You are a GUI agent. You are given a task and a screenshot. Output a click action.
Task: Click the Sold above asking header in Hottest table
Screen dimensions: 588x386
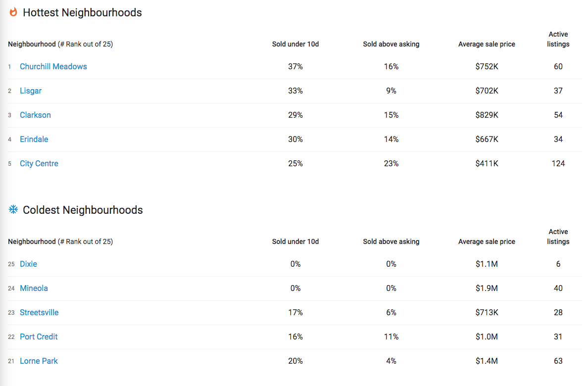(x=391, y=44)
